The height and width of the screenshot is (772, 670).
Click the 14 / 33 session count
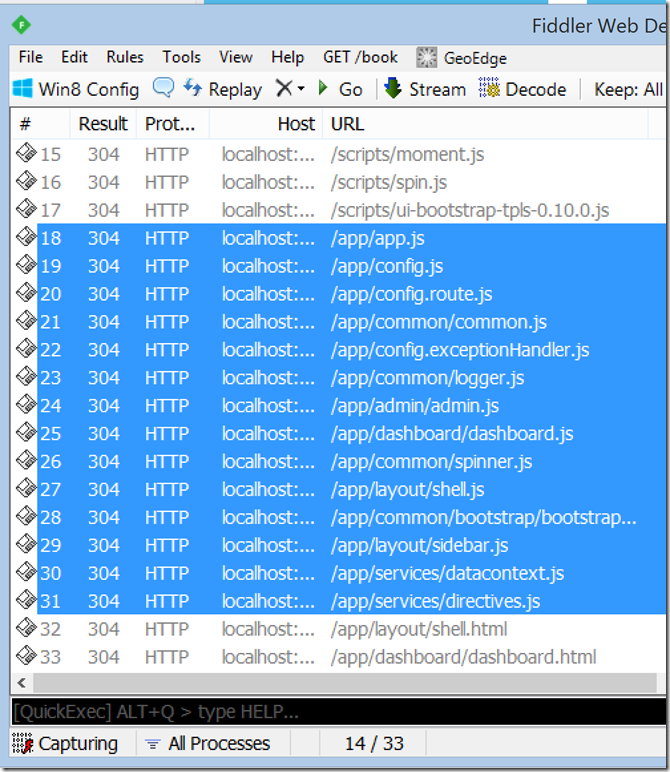(374, 743)
